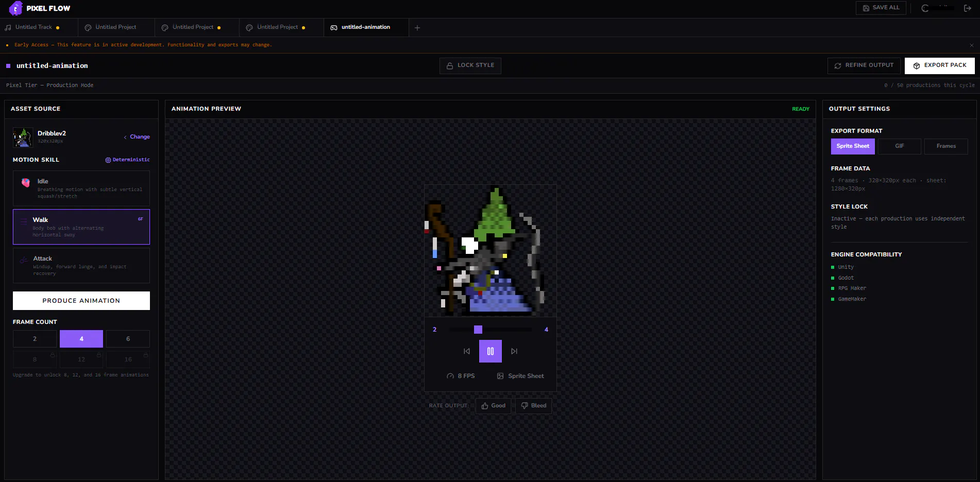Toggle the Lock Style button
This screenshot has width=980, height=482.
tap(470, 65)
